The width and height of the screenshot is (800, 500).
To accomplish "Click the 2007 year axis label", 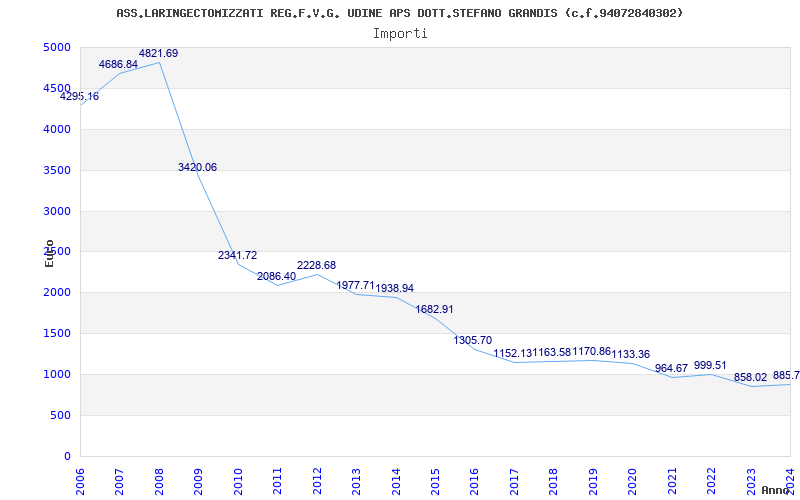I will [119, 482].
